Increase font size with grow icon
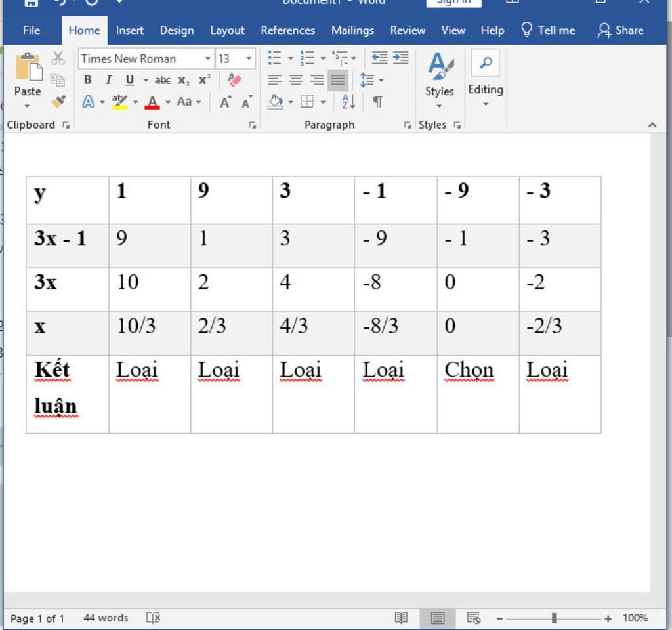Image resolution: width=672 pixels, height=630 pixels. [x=226, y=102]
